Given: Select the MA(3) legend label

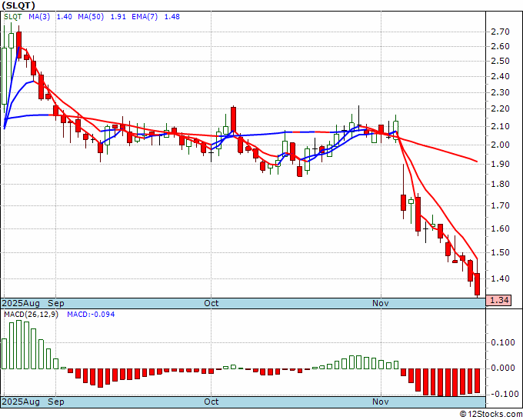Looking at the screenshot, I should coord(39,17).
